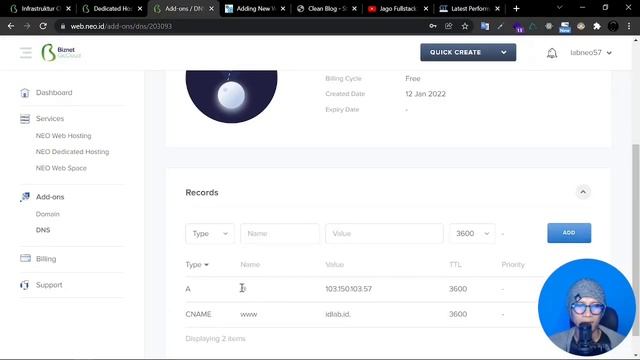Switch to the Latest Performance tab
640x360 pixels.
pyautogui.click(x=470, y=9)
